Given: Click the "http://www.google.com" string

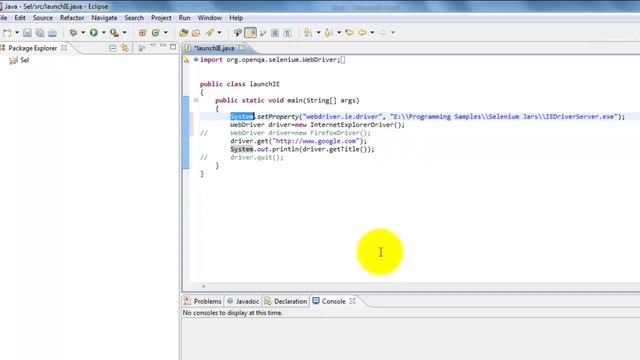Looking at the screenshot, I should (x=316, y=141).
